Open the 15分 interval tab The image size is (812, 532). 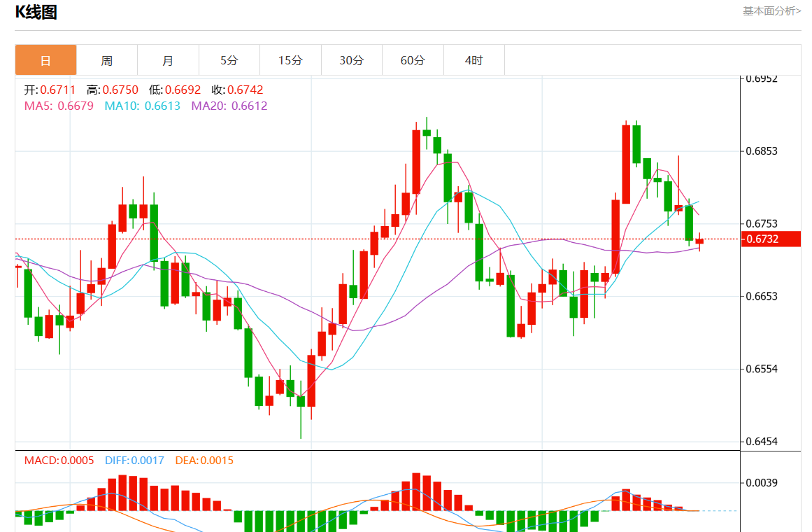(x=290, y=60)
